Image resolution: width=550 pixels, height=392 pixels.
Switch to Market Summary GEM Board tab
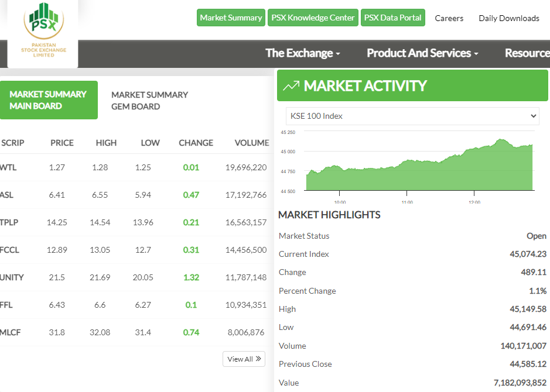point(150,101)
